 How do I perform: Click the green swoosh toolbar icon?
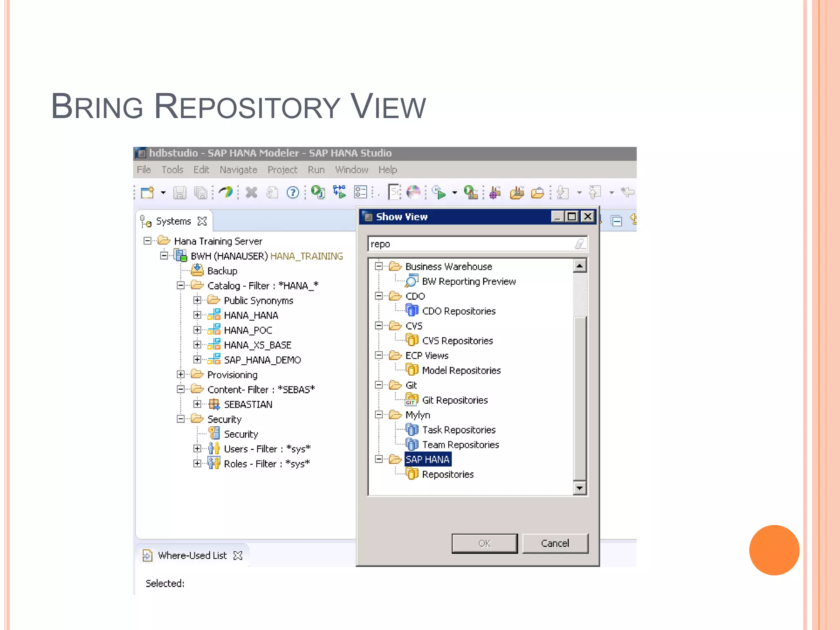225,192
